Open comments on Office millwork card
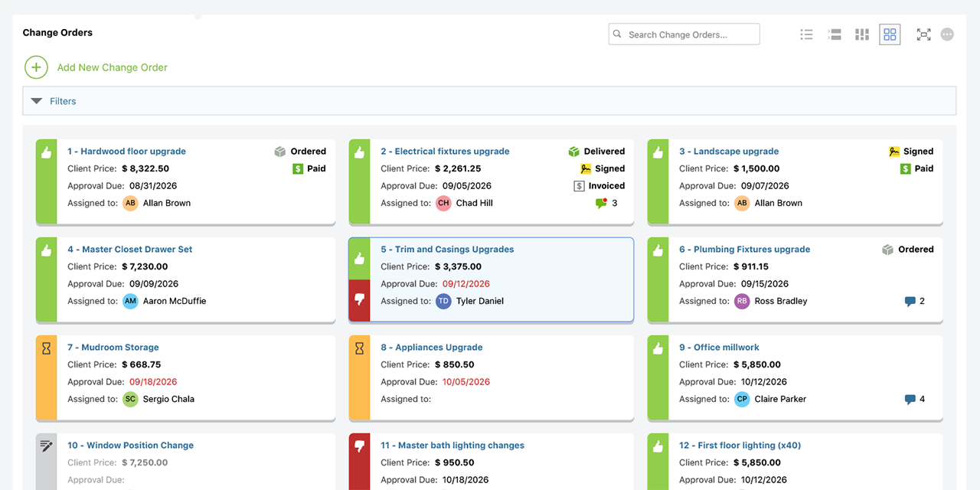 click(910, 400)
